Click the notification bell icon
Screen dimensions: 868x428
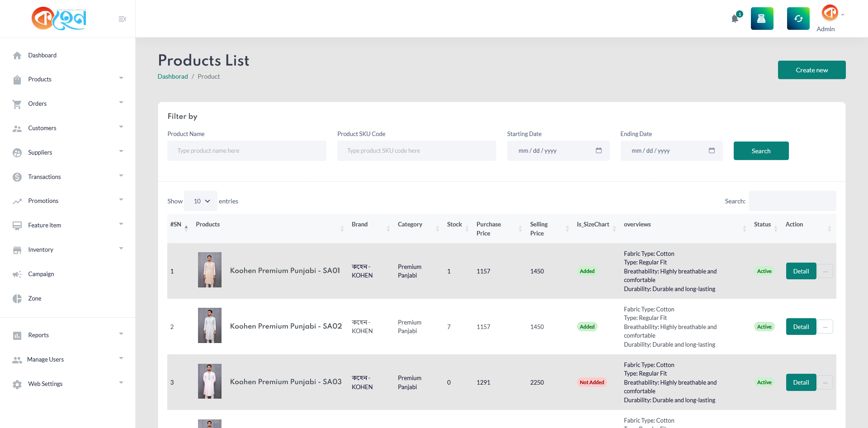(x=735, y=19)
